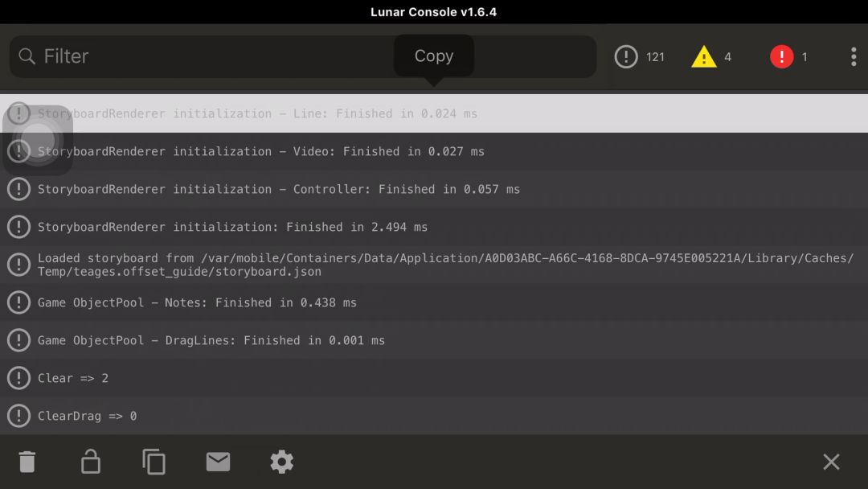Tap the floating AssistiveTouch circle button
Viewport: 868px width, 489px height.
point(38,140)
